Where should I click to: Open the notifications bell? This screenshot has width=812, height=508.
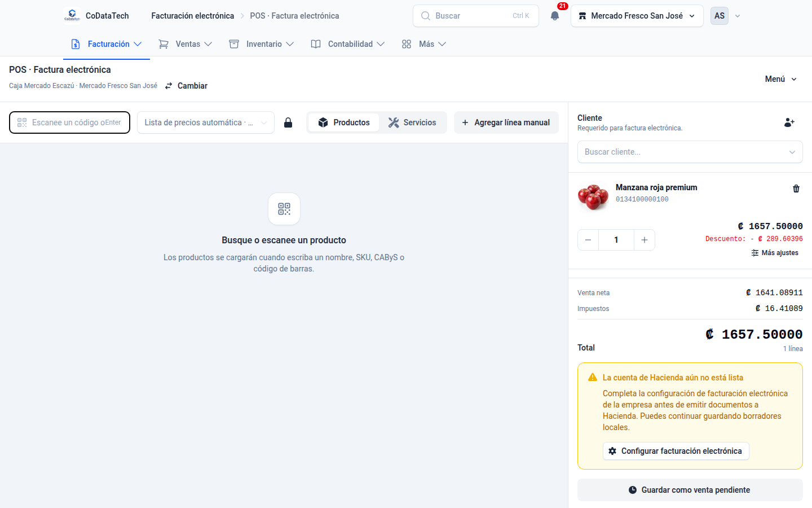555,16
